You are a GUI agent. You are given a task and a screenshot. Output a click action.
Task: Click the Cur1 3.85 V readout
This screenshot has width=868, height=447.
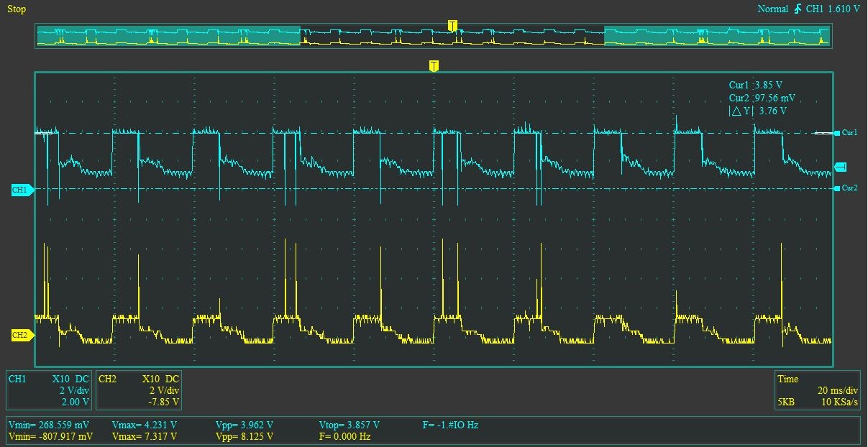coord(755,85)
